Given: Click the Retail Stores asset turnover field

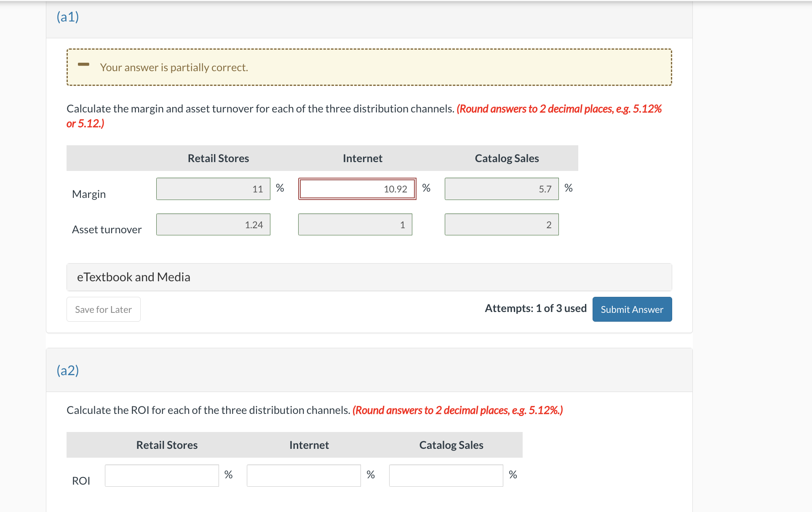Looking at the screenshot, I should point(213,225).
